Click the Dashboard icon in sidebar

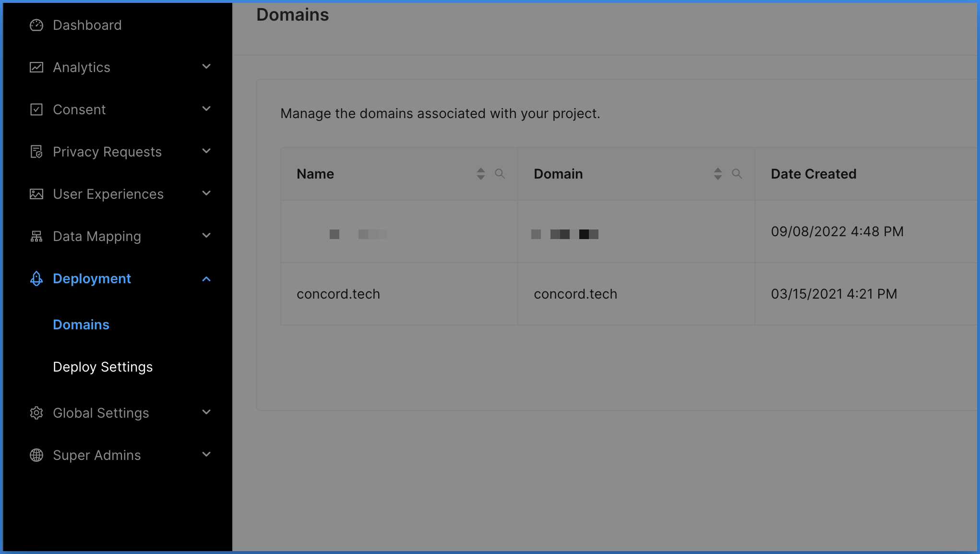coord(36,24)
